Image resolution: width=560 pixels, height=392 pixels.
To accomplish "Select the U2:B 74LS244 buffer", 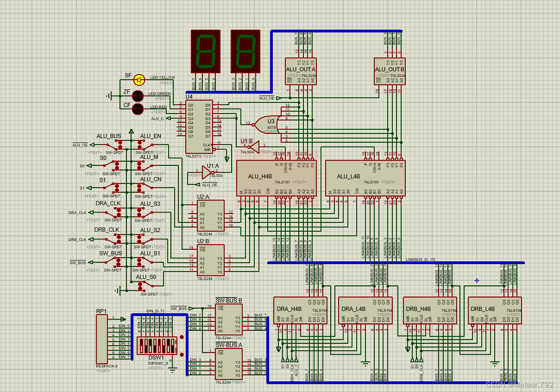I will (210, 260).
